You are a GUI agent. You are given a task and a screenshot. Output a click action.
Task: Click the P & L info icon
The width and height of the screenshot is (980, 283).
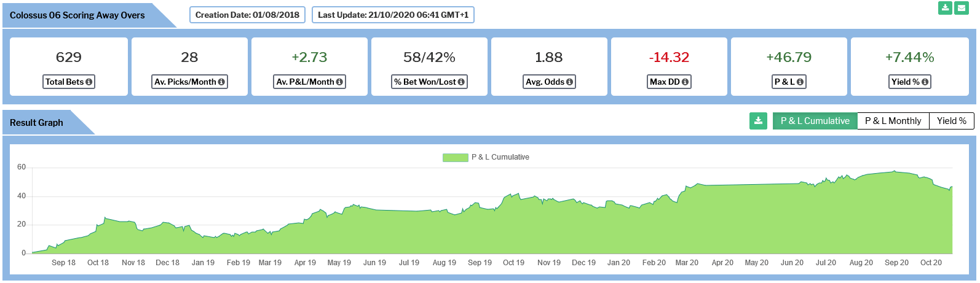pyautogui.click(x=800, y=82)
